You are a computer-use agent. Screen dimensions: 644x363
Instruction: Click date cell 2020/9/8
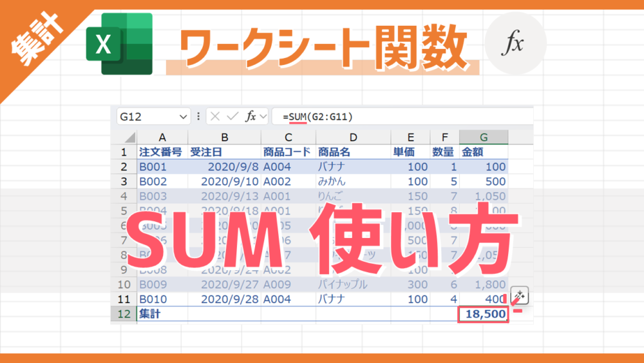click(224, 166)
